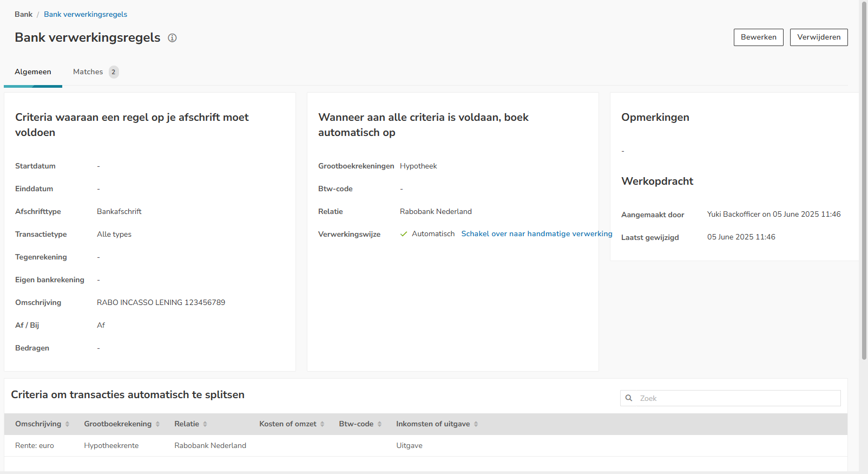The width and height of the screenshot is (868, 474).
Task: Sort by Inkomsten of uitgave column arrows
Action: [476, 424]
